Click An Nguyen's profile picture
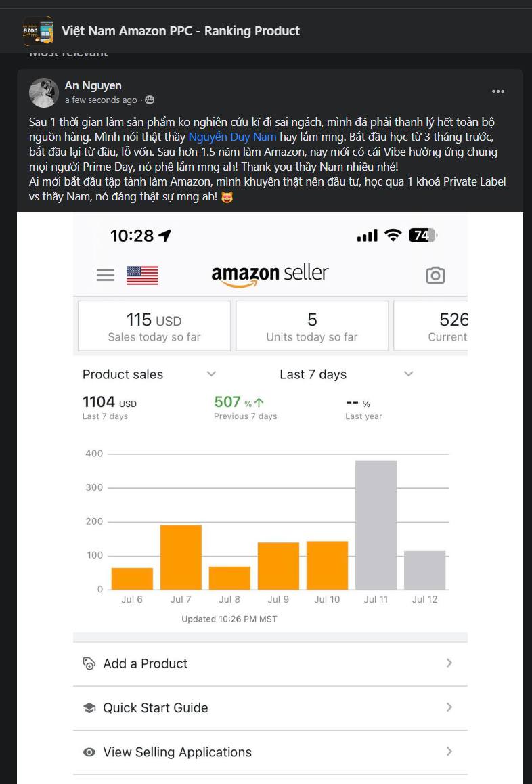 point(44,93)
